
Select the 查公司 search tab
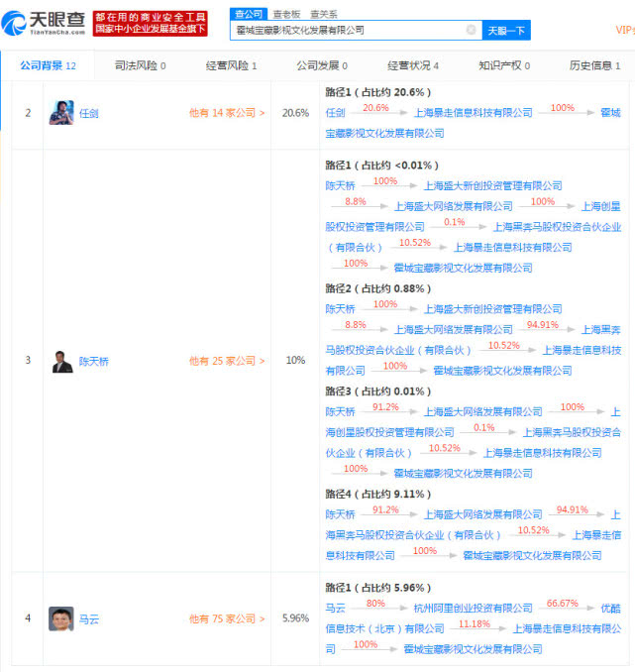click(249, 14)
